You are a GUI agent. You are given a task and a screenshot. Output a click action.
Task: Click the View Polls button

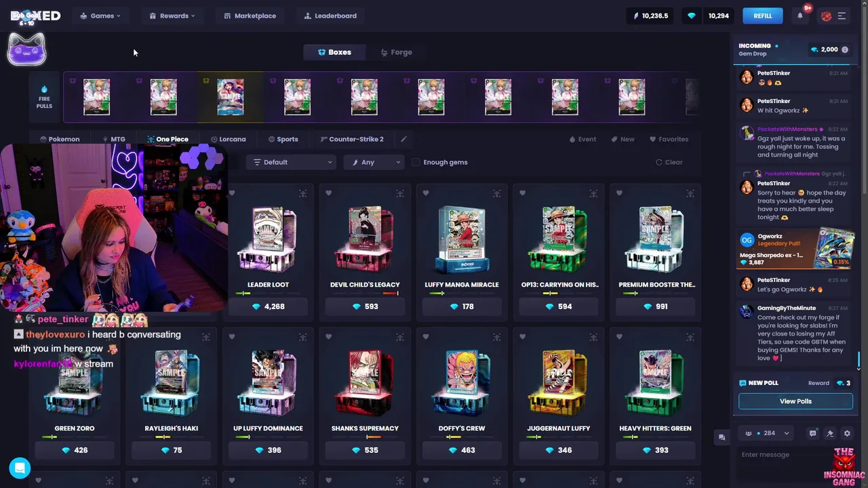[795, 401]
